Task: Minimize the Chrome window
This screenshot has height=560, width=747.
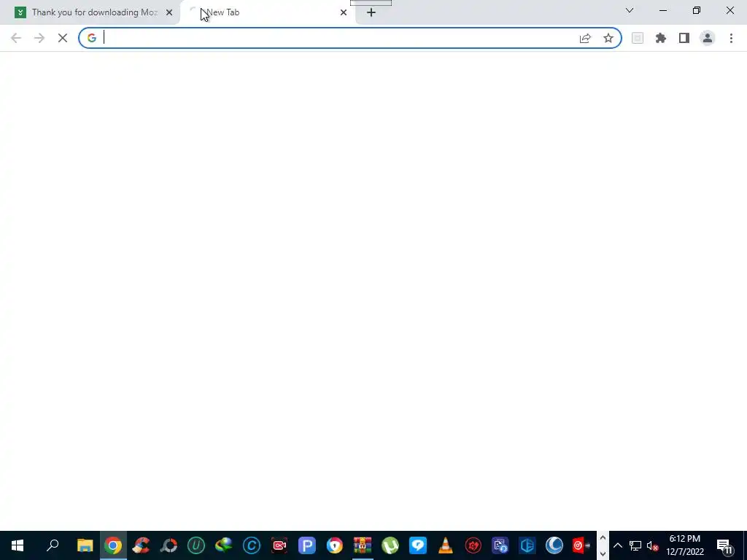Action: pyautogui.click(x=662, y=10)
